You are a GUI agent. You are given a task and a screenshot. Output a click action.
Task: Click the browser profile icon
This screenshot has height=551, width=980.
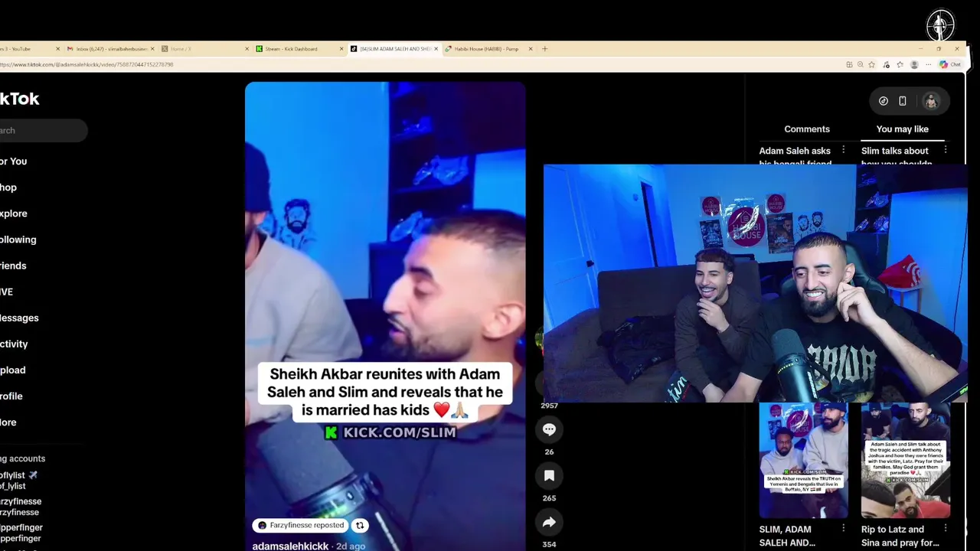(914, 64)
